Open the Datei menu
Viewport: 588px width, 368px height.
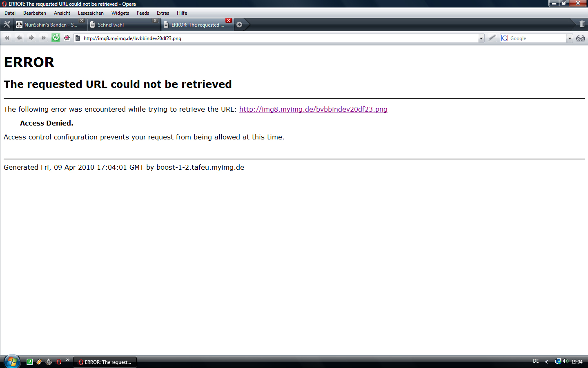coord(10,13)
